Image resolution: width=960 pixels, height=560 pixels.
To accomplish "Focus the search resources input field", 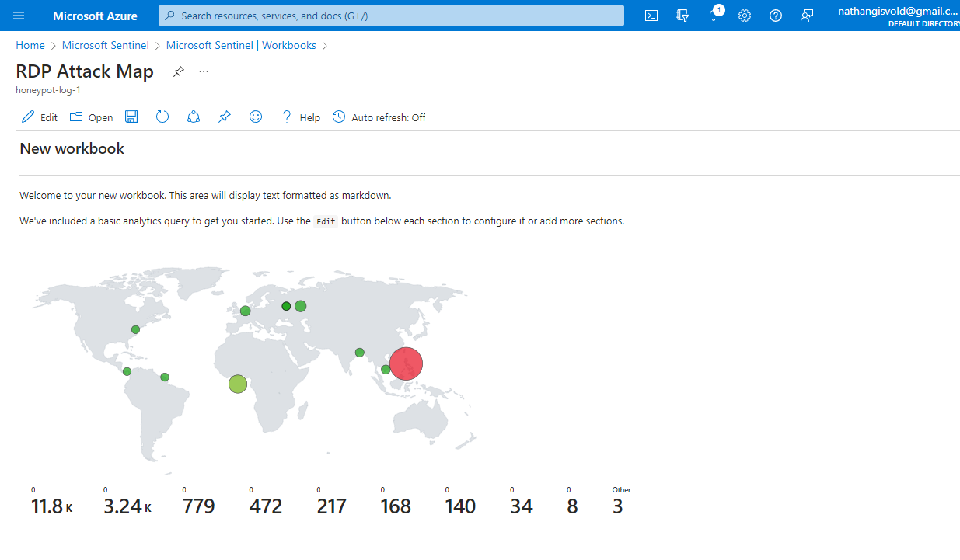I will pos(396,16).
